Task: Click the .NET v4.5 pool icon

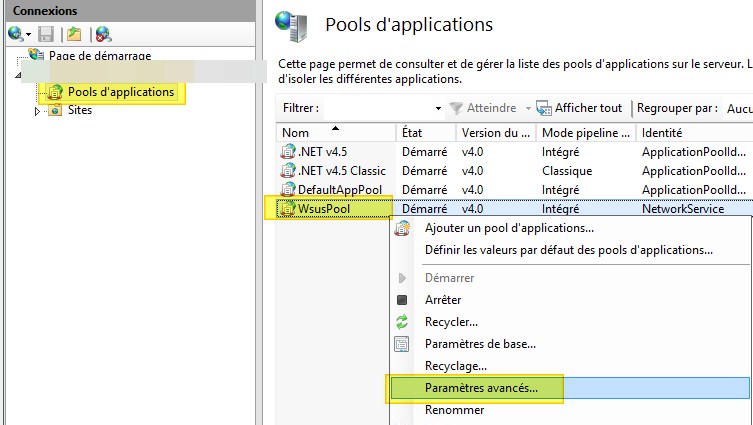Action: 288,152
